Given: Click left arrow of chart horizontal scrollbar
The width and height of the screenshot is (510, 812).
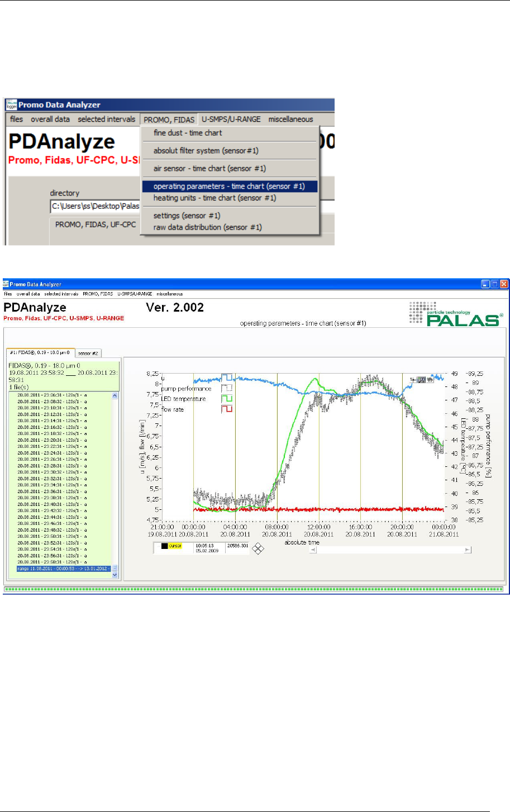Looking at the screenshot, I should pos(313,550).
